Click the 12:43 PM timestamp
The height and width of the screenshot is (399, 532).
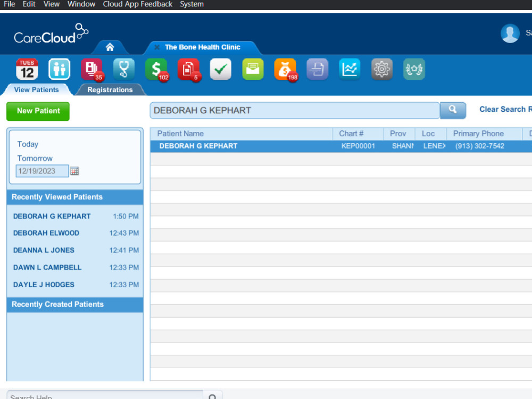point(124,233)
